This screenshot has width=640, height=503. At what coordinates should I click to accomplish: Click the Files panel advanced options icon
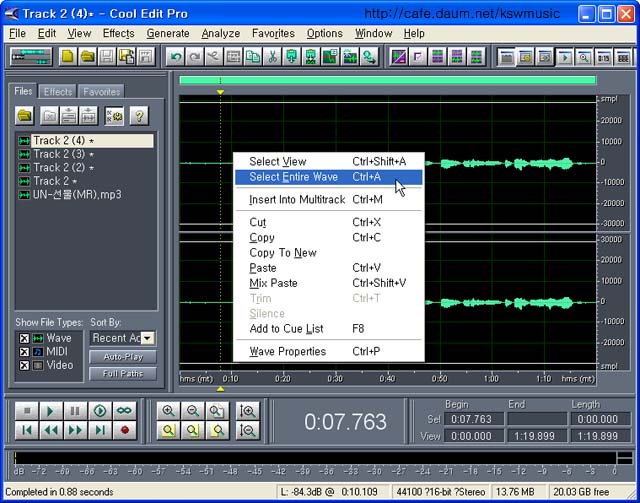tap(114, 116)
